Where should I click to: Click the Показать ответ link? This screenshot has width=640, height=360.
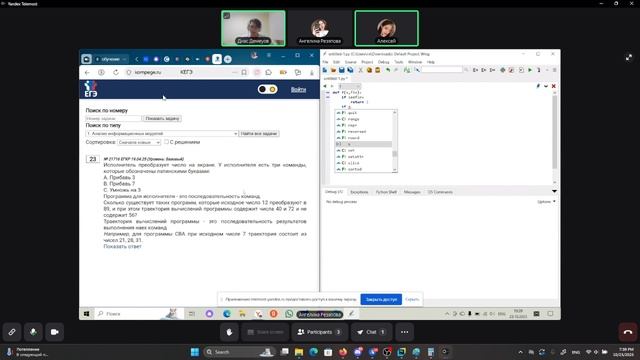(x=122, y=246)
